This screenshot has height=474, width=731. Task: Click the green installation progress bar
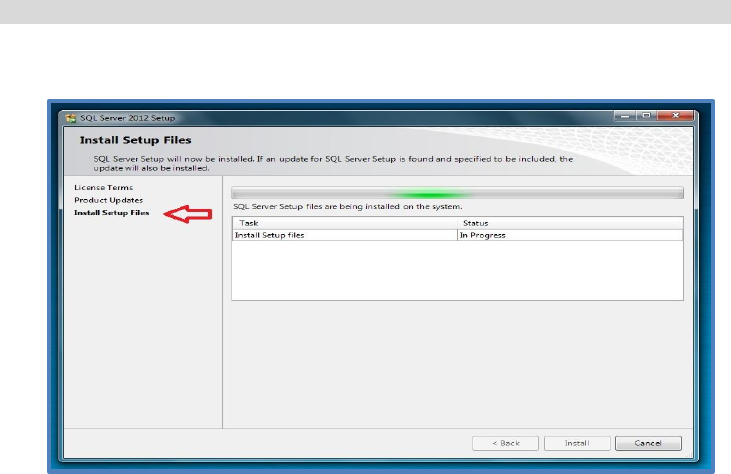457,193
